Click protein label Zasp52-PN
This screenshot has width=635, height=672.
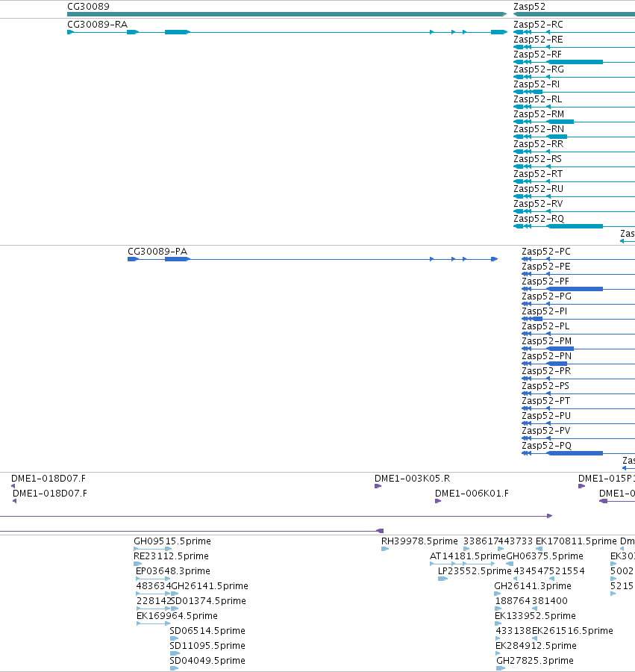[x=547, y=356]
